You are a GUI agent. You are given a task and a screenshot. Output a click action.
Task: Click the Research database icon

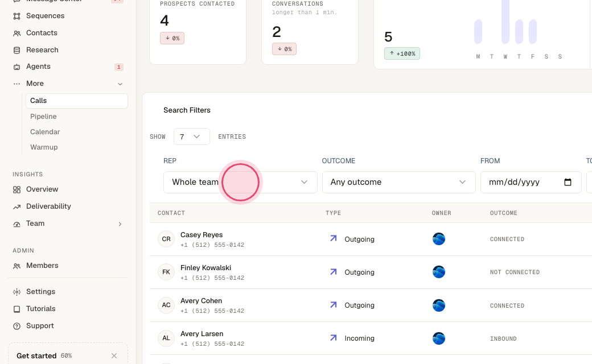click(x=17, y=50)
